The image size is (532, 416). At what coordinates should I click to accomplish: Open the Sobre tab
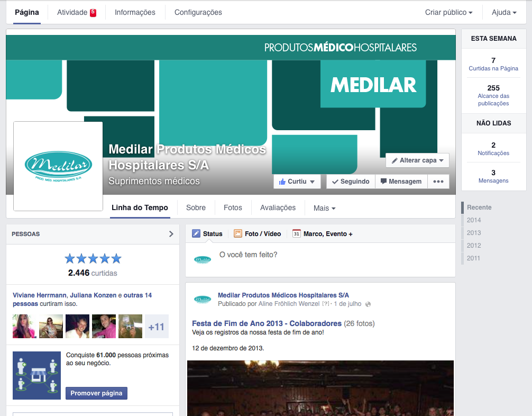click(x=196, y=207)
